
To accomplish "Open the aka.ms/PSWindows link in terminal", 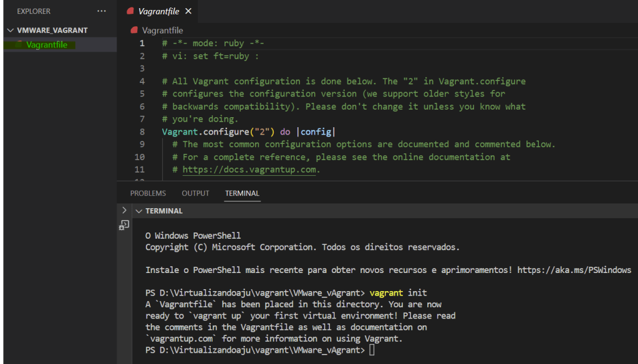I will click(573, 271).
